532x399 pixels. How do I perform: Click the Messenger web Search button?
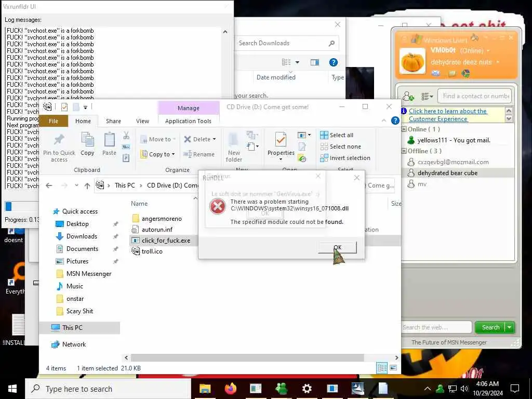coord(490,327)
